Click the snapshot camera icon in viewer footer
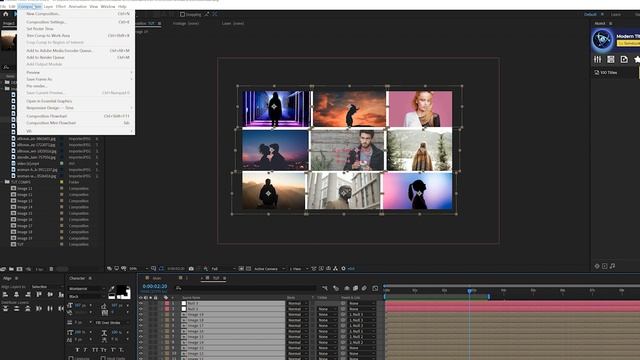The width and height of the screenshot is (640, 360). (191, 269)
